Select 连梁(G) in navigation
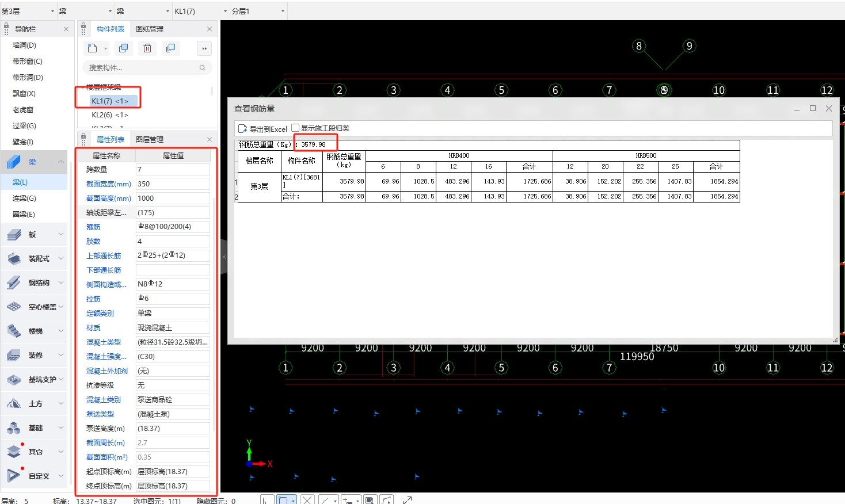This screenshot has width=845, height=504. (24, 198)
